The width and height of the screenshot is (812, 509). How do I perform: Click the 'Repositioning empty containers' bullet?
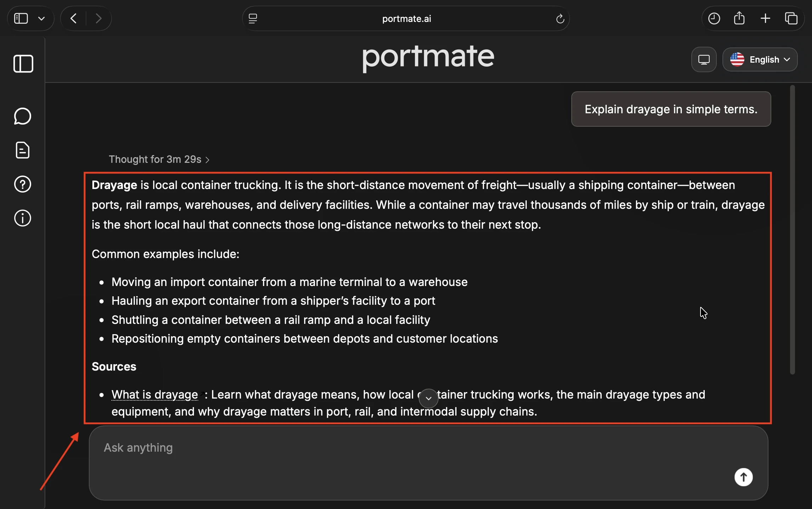point(305,338)
